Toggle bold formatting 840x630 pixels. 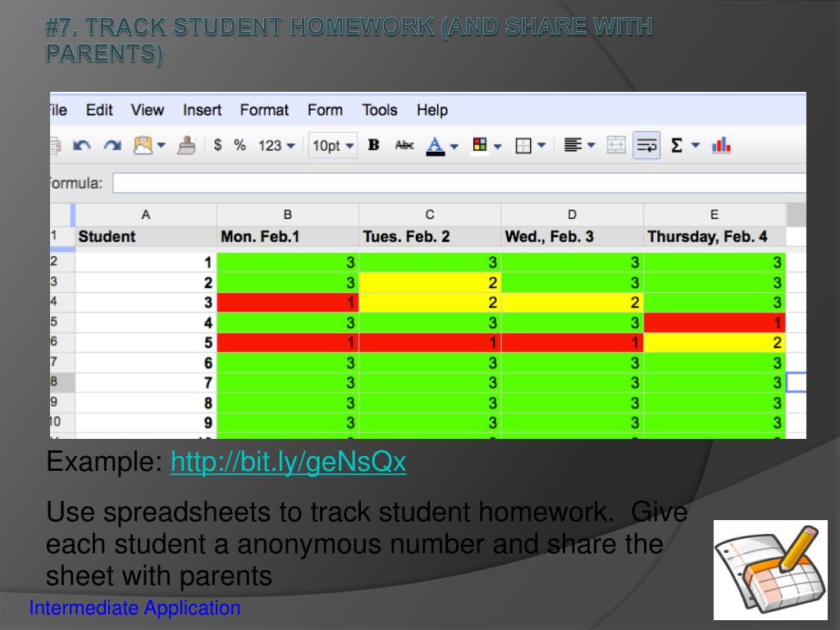(373, 144)
